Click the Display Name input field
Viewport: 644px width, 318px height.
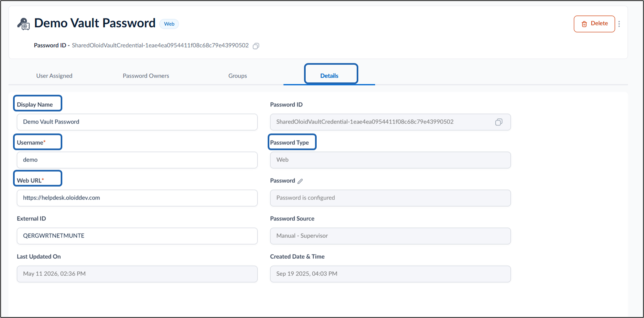[137, 122]
